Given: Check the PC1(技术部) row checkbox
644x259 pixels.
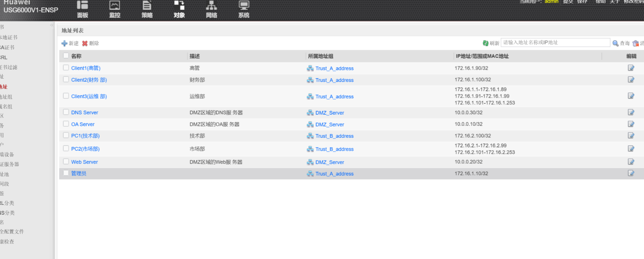Looking at the screenshot, I should click(x=66, y=135).
